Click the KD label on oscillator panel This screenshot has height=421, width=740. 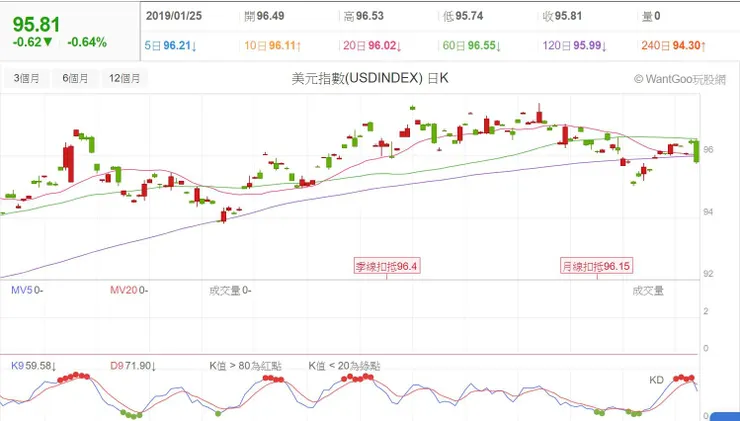click(x=657, y=379)
